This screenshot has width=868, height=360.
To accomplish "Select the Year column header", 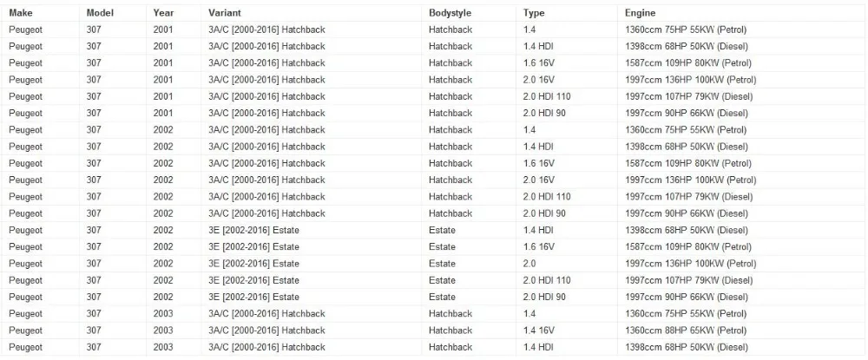I will click(163, 13).
